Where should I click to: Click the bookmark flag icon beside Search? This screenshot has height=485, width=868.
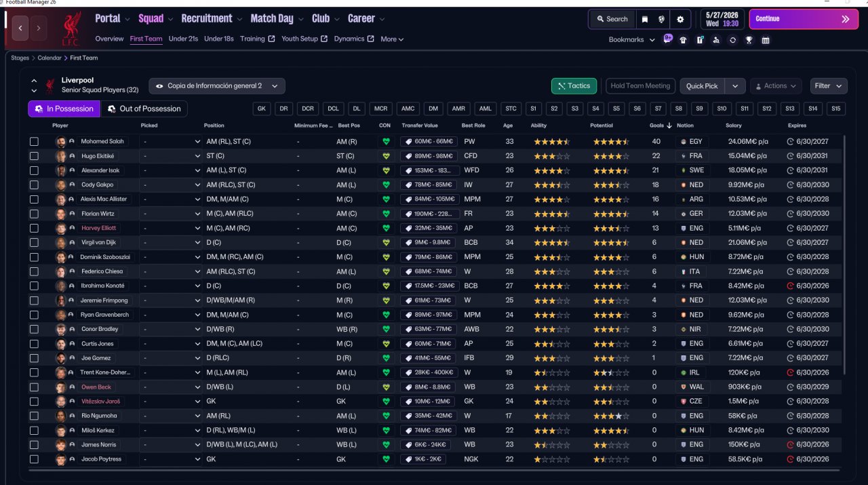645,19
